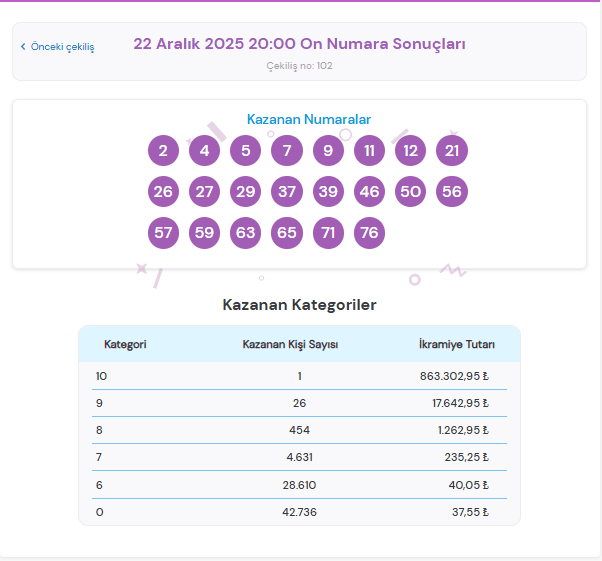This screenshot has width=602, height=561.
Task: Select the 4.631 winners count cell
Action: (x=299, y=457)
